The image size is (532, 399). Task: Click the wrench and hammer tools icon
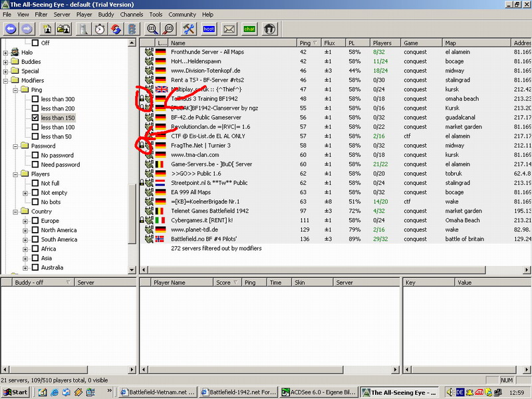point(188,29)
